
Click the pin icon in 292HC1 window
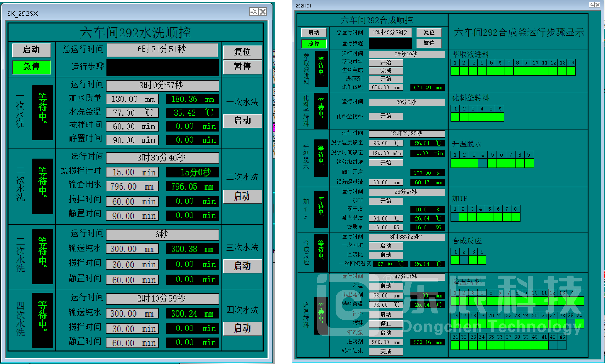click(591, 5)
